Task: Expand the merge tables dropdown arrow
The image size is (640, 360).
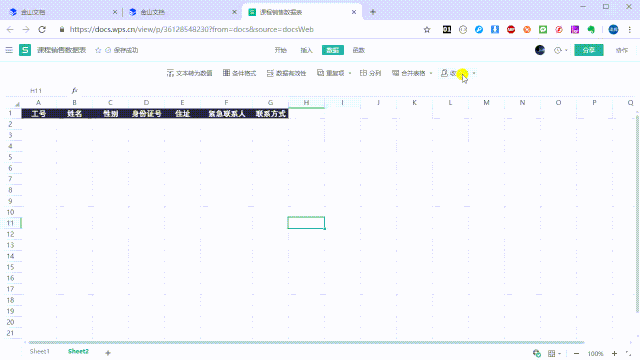Action: click(x=431, y=73)
